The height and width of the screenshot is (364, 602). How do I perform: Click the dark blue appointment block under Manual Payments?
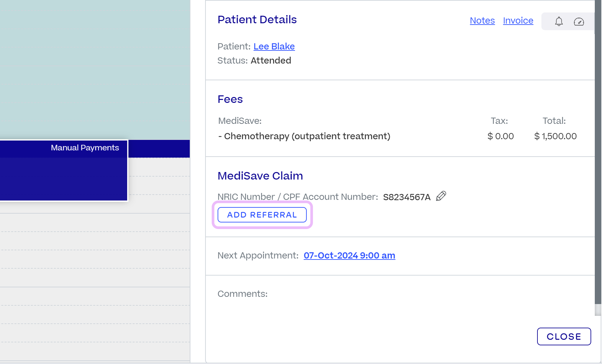point(63,179)
